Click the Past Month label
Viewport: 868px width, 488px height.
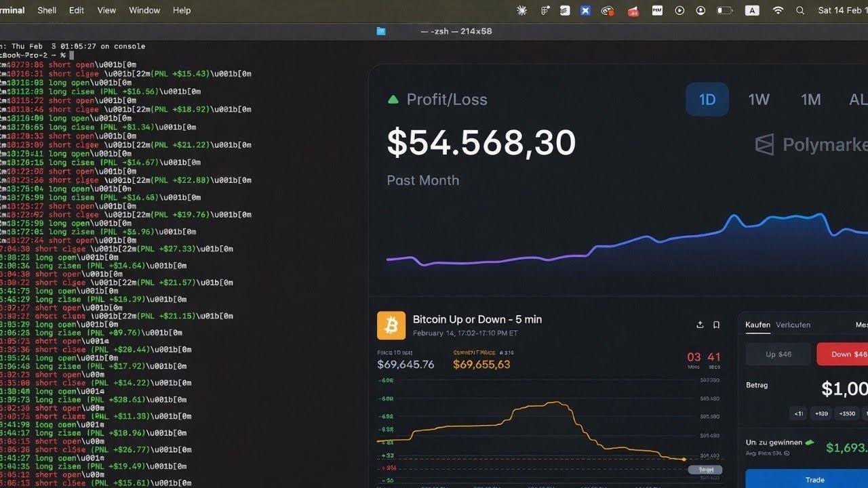pyautogui.click(x=422, y=180)
